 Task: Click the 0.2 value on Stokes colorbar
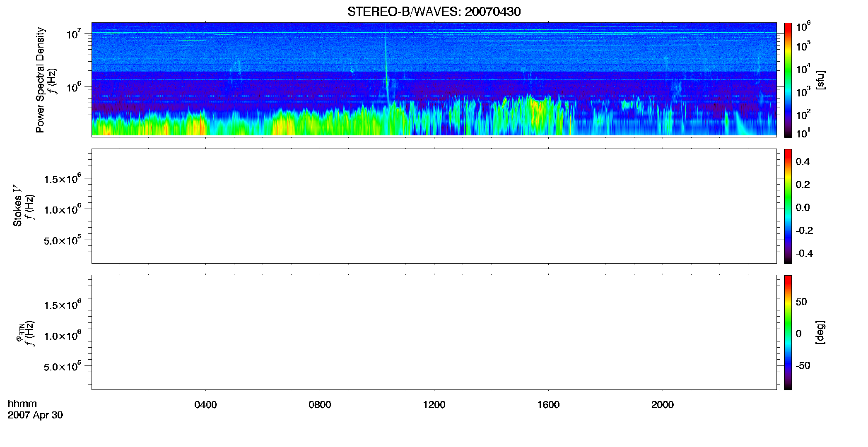803,185
